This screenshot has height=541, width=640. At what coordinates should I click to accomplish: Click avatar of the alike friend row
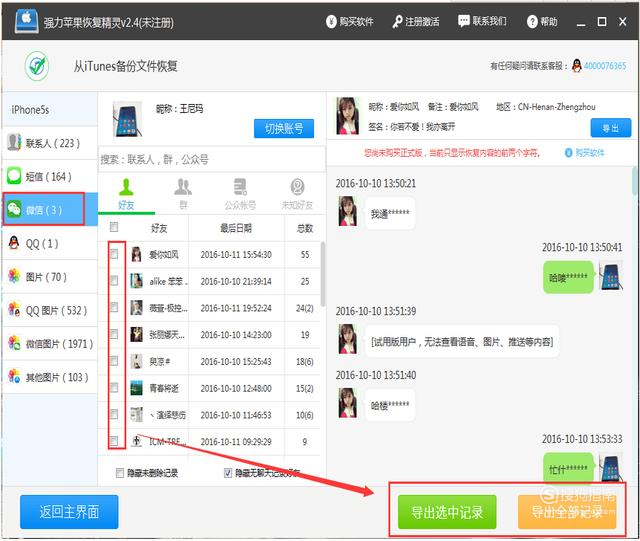pyautogui.click(x=136, y=281)
